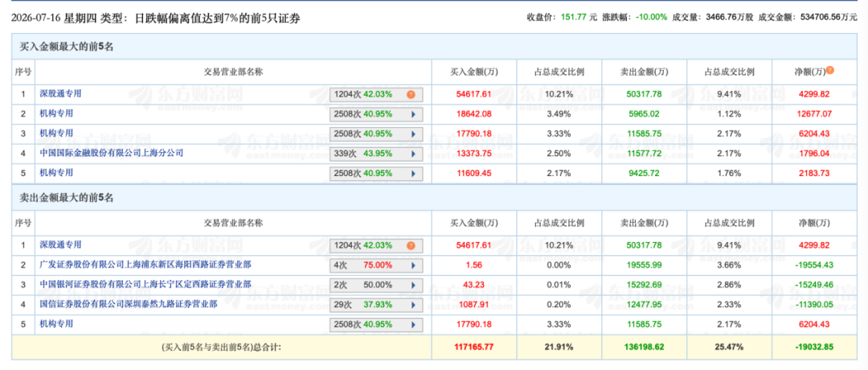Click arrow on 2508次 button in the 18642.08 row

pyautogui.click(x=413, y=114)
